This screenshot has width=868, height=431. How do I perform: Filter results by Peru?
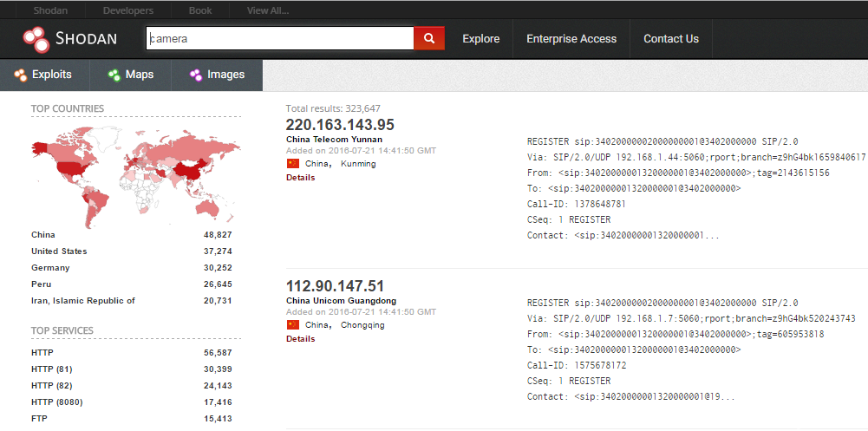coord(42,284)
